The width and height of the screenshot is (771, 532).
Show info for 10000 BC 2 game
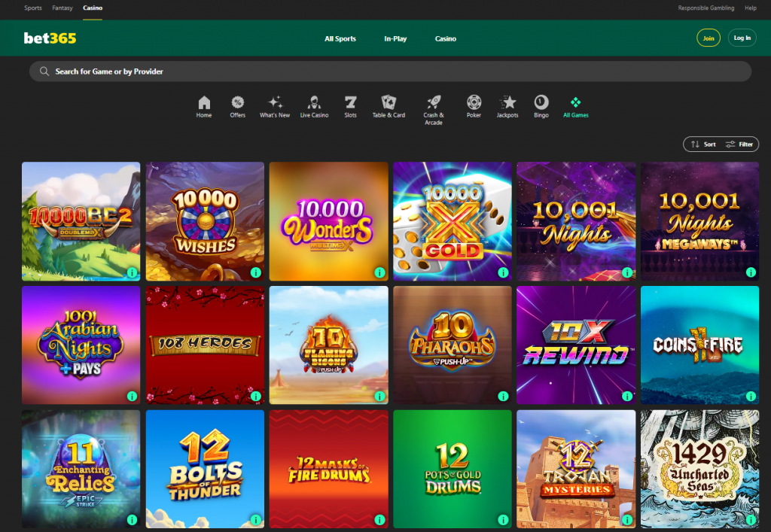click(x=132, y=272)
